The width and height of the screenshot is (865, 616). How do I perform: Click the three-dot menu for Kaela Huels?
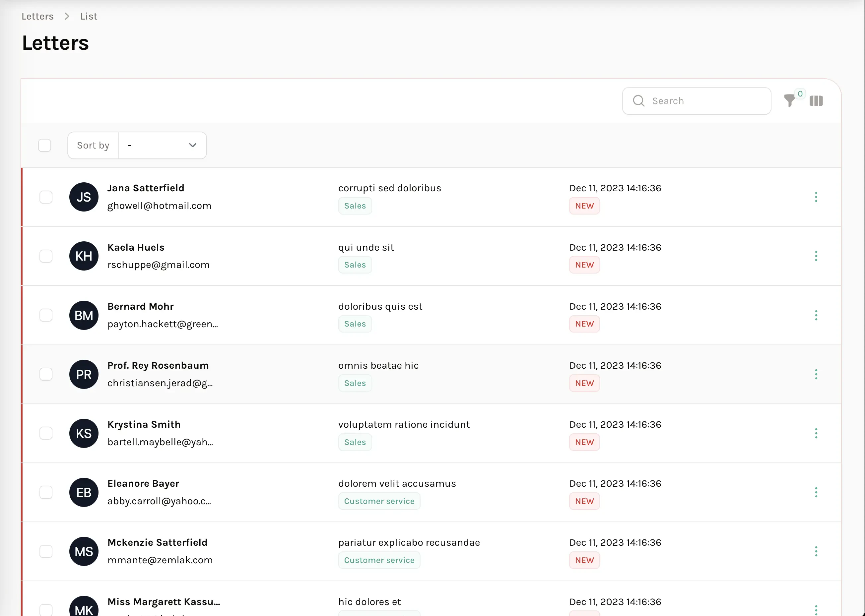[816, 256]
